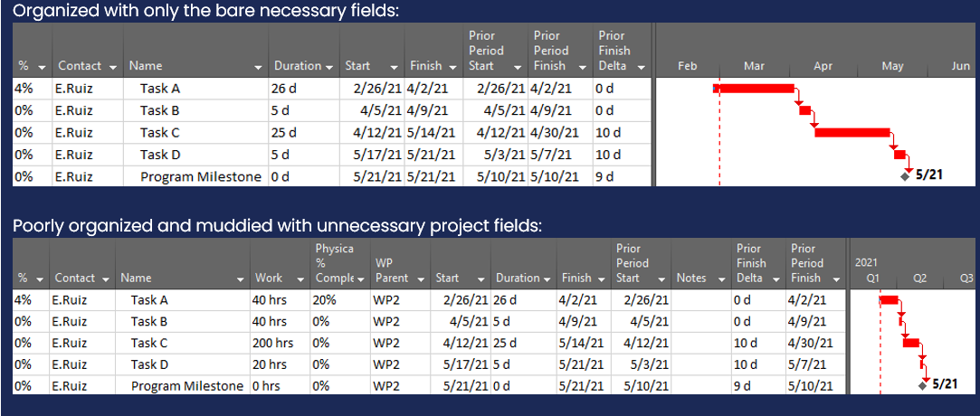Click Task D's red bar in monthly Gantt chart

click(899, 154)
